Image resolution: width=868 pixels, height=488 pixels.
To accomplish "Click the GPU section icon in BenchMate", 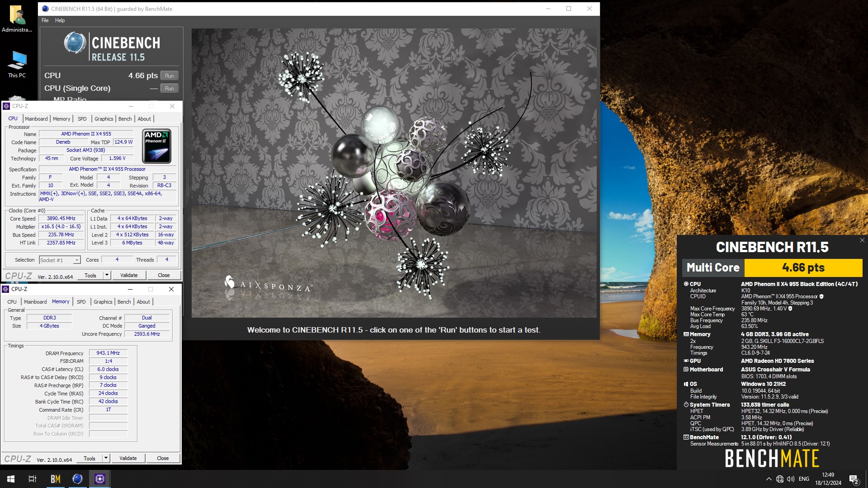I will [686, 361].
